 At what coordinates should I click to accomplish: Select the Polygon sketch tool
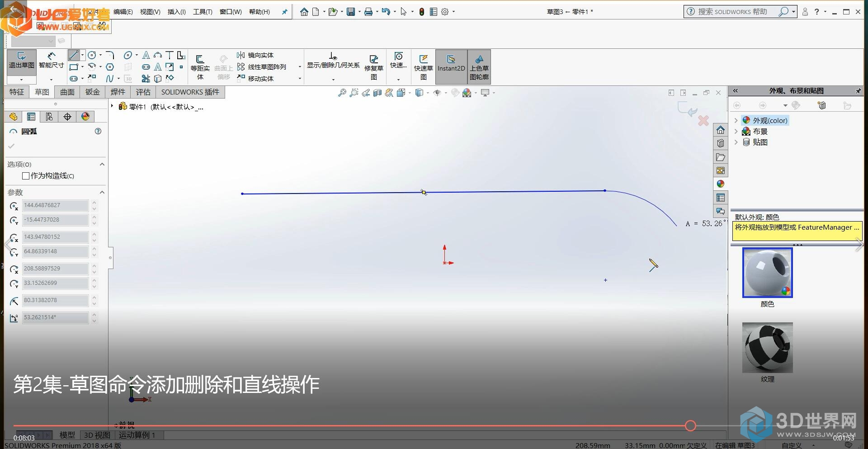pyautogui.click(x=110, y=67)
